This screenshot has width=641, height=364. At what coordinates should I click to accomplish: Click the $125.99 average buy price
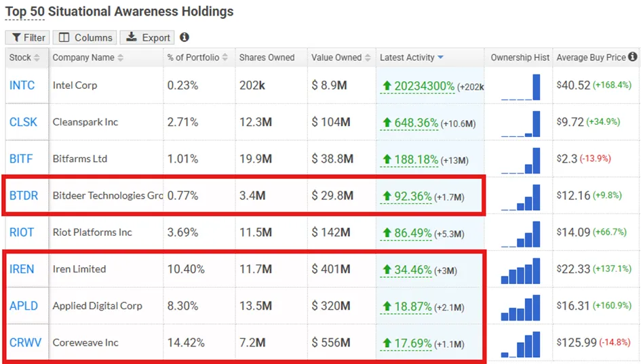[x=577, y=343]
